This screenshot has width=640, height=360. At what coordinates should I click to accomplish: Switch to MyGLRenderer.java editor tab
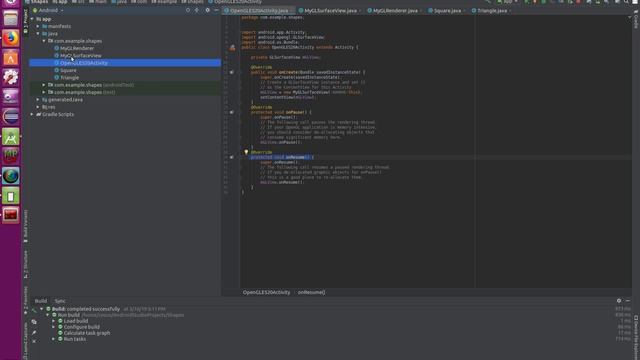tap(395, 11)
